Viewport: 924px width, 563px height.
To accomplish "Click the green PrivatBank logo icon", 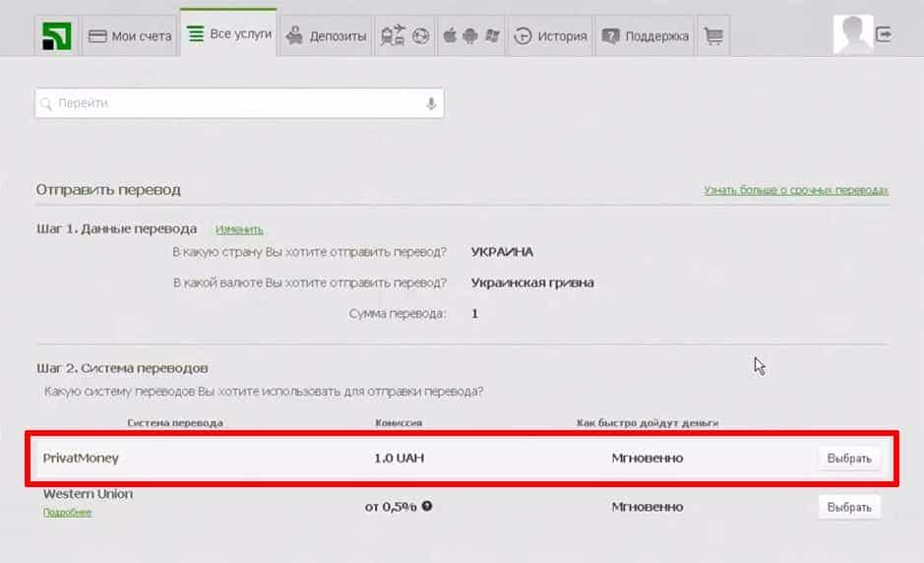I will pyautogui.click(x=58, y=35).
